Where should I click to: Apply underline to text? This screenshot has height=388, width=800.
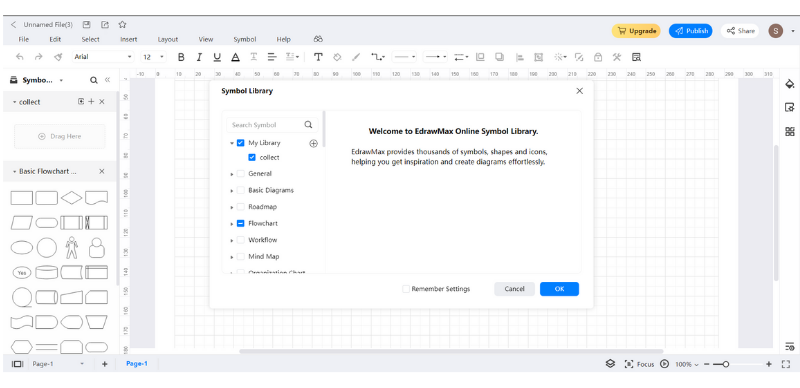217,57
